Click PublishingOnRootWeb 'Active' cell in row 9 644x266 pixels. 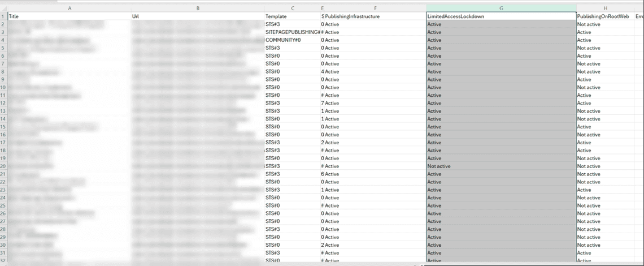pyautogui.click(x=606, y=79)
